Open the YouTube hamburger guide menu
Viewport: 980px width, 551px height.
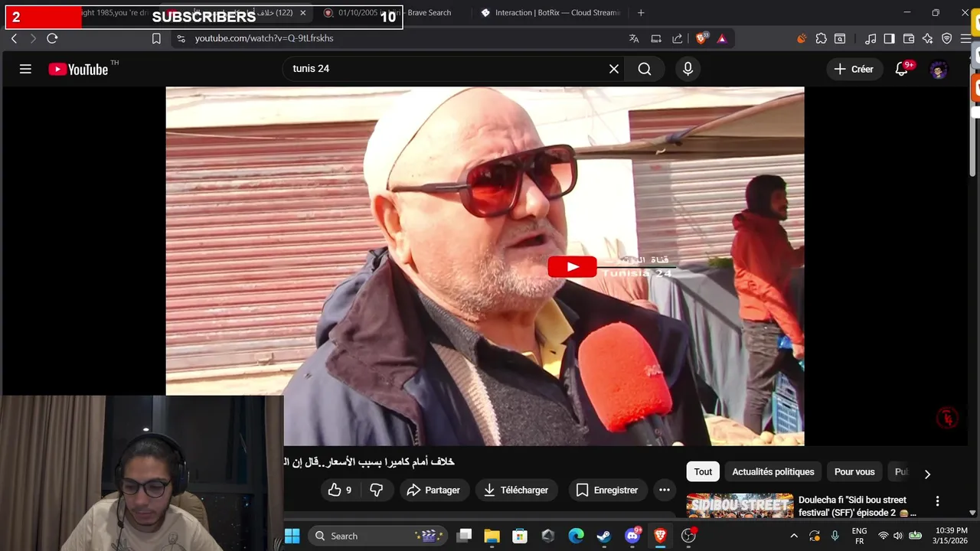[25, 69]
